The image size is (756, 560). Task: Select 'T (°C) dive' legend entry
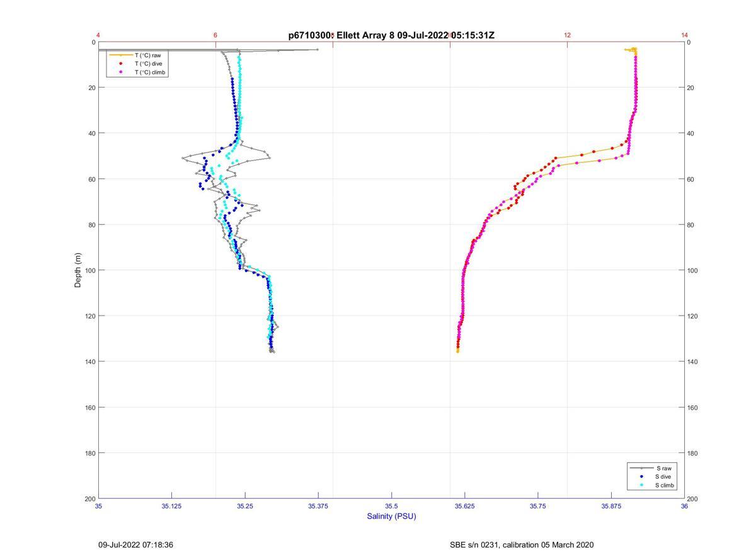click(x=136, y=64)
